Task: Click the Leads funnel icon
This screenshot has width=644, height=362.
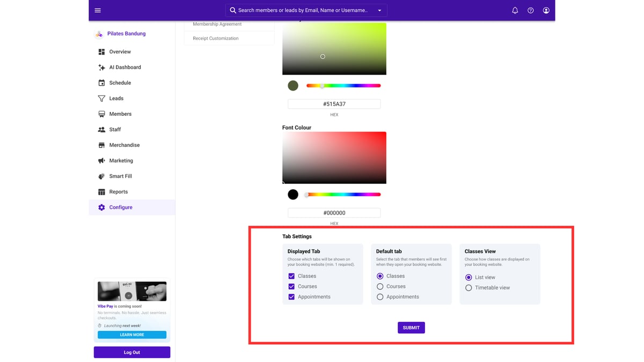Action: (x=101, y=98)
